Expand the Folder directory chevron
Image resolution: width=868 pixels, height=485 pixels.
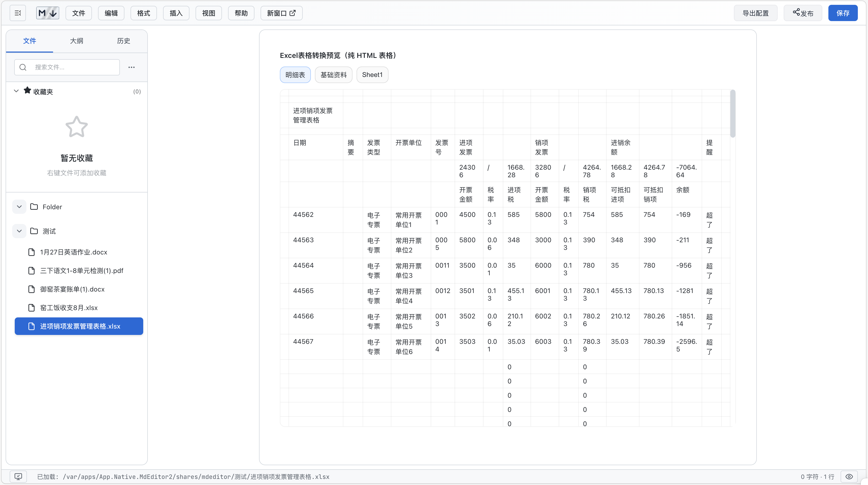pyautogui.click(x=19, y=207)
